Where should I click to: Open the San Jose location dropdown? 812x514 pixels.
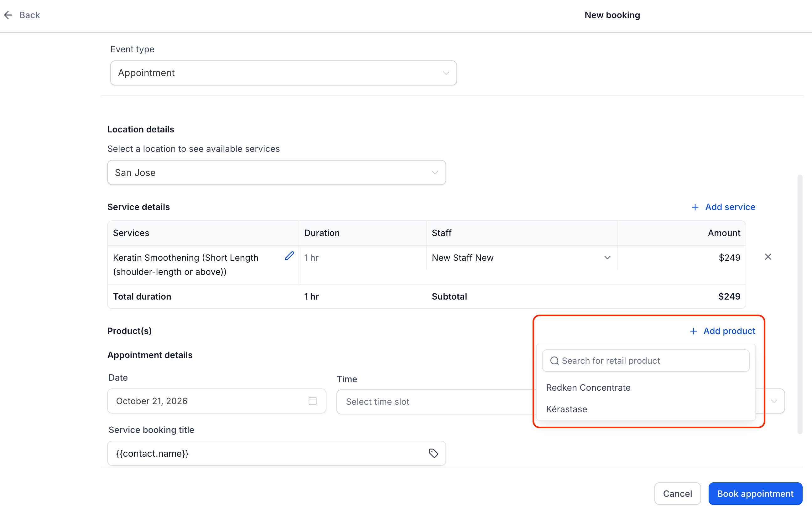point(277,172)
